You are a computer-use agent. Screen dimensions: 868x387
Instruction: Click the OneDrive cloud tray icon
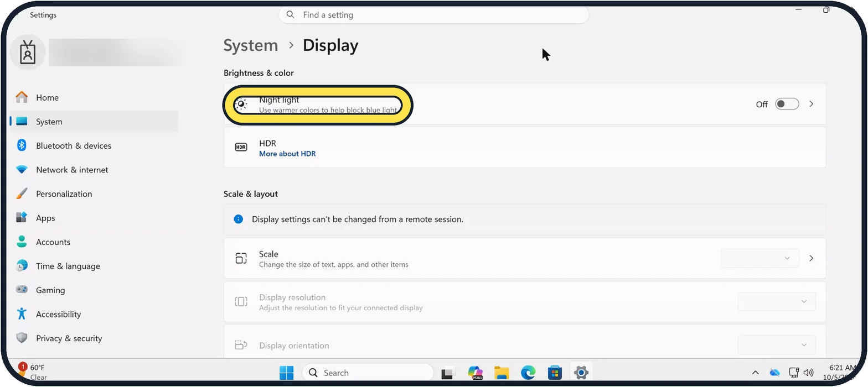tap(774, 373)
